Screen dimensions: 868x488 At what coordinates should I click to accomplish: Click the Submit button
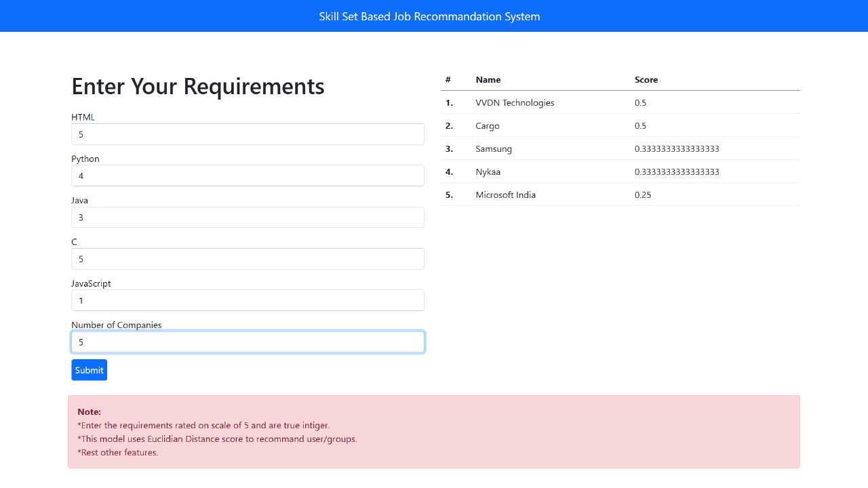(89, 369)
